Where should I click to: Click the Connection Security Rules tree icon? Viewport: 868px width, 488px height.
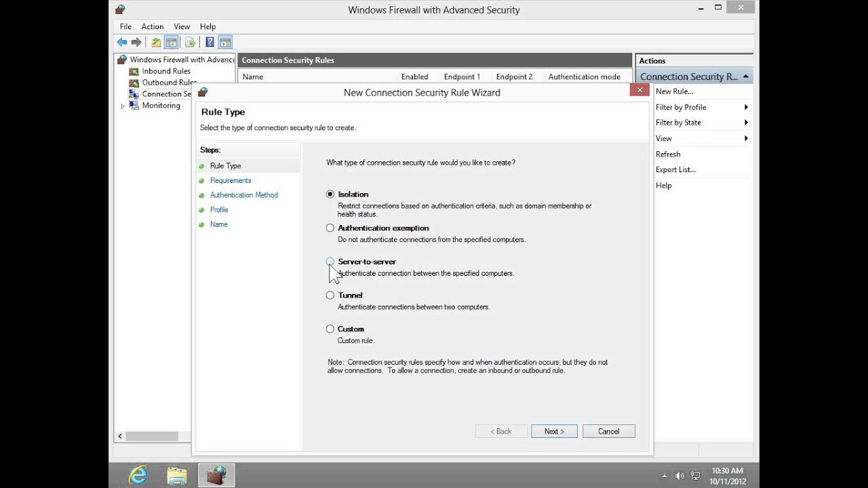[134, 94]
